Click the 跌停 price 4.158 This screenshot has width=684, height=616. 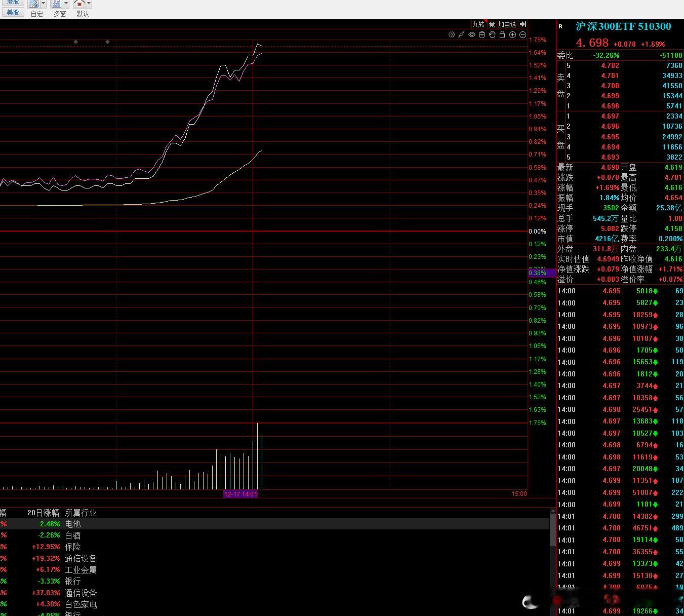point(673,228)
